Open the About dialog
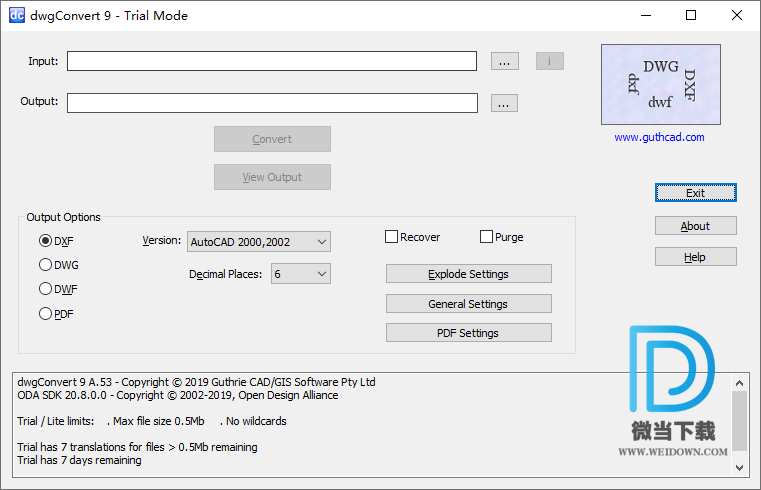The width and height of the screenshot is (761, 490). point(695,226)
